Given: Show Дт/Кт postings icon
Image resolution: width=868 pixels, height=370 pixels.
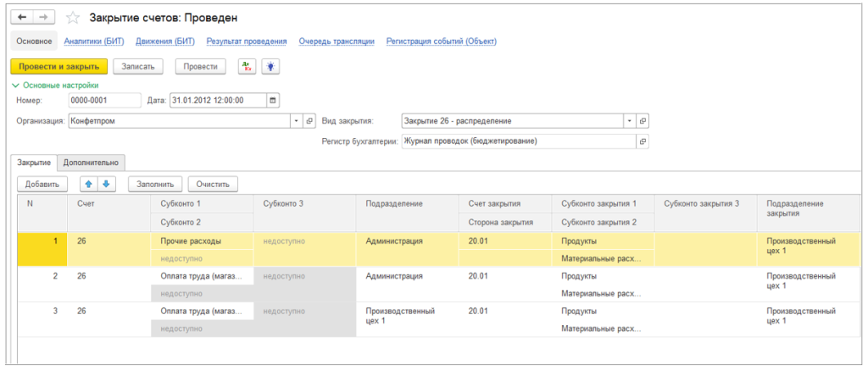Looking at the screenshot, I should [246, 66].
